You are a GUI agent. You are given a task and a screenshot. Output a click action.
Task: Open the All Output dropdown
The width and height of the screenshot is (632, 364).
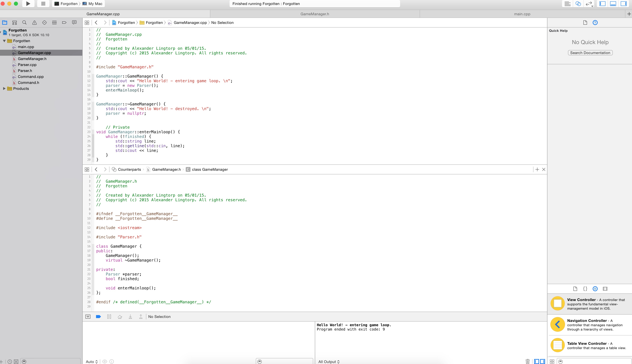click(329, 362)
